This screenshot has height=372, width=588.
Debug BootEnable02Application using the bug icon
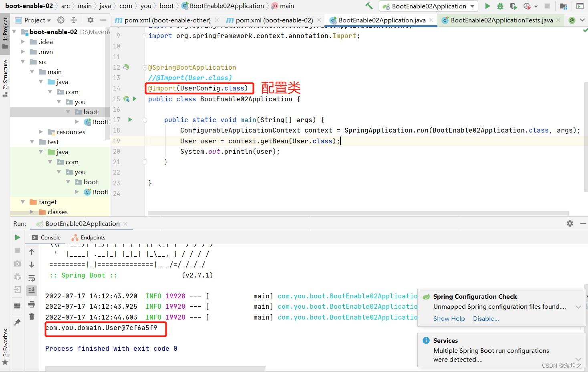coord(499,6)
